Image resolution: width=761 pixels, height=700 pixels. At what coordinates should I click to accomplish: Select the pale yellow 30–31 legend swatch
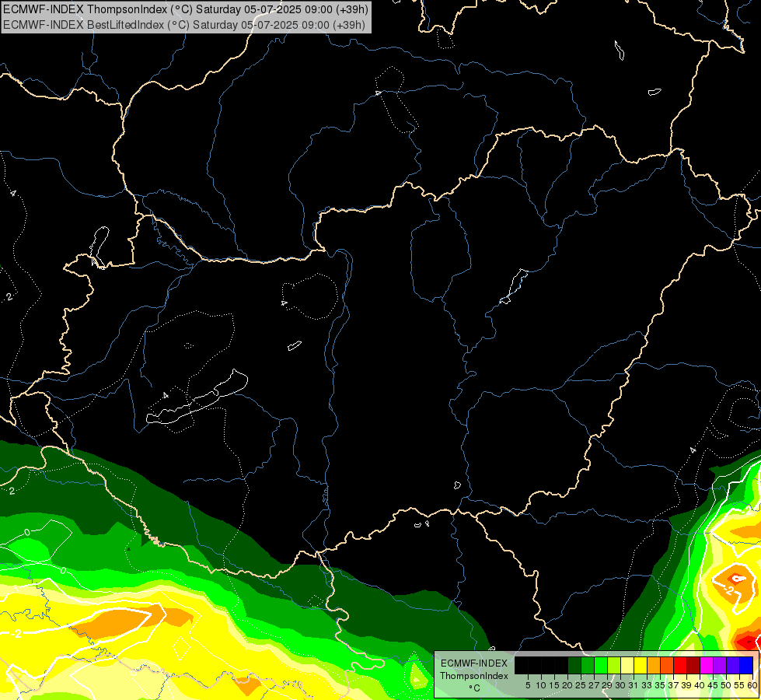pos(627,666)
